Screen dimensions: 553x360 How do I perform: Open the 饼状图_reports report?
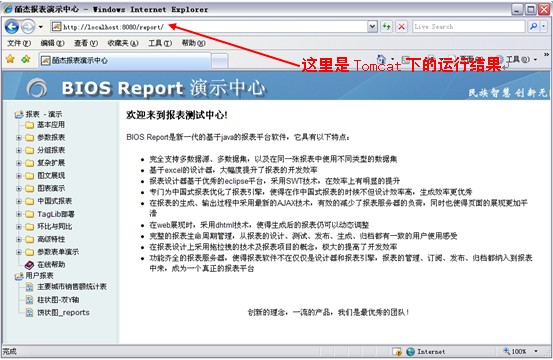[x=63, y=312]
